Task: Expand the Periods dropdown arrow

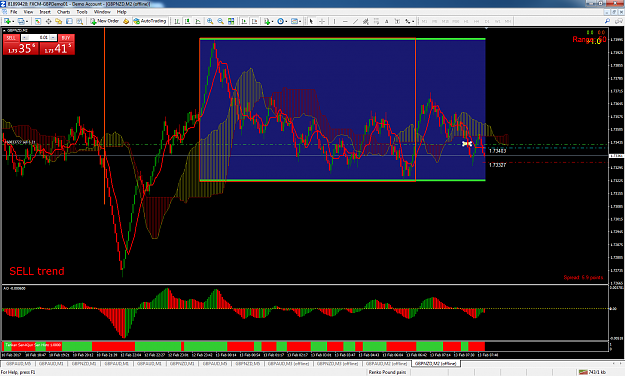Action: click(x=286, y=22)
